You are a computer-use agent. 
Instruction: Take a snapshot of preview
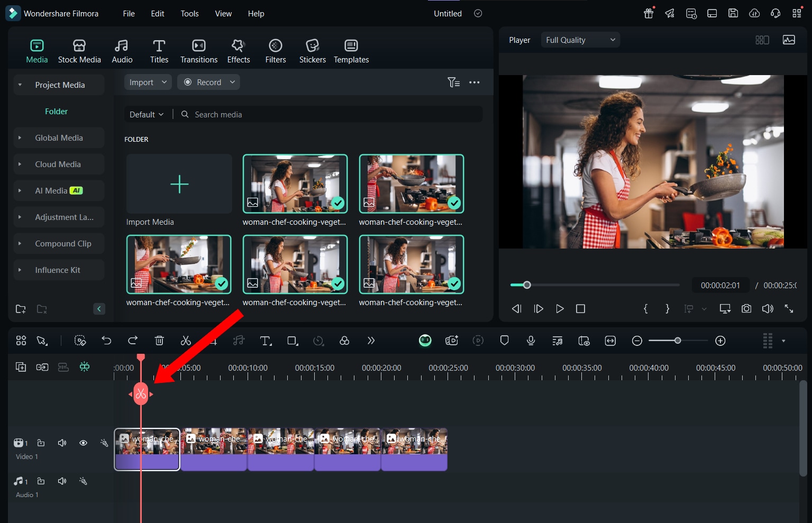(x=746, y=309)
